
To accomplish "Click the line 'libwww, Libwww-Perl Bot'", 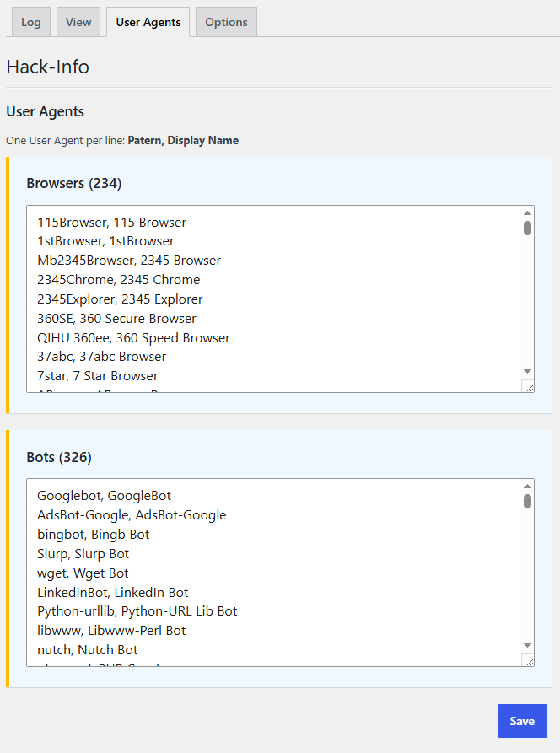I will tap(111, 630).
